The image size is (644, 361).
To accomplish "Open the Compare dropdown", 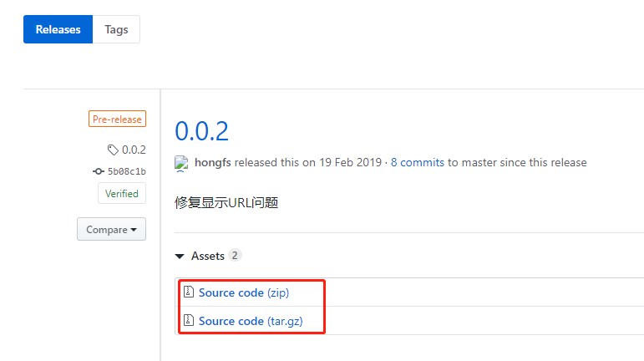I will click(111, 229).
